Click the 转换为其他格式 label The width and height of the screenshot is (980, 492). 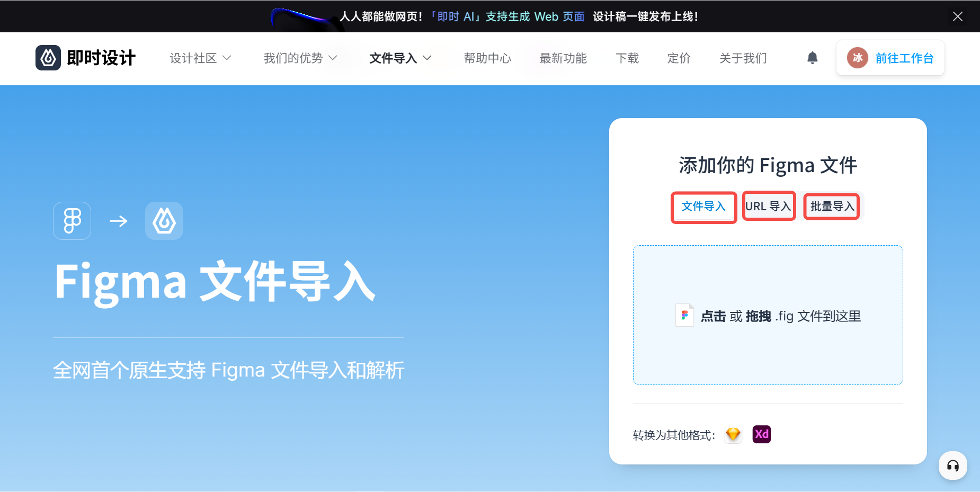click(674, 435)
